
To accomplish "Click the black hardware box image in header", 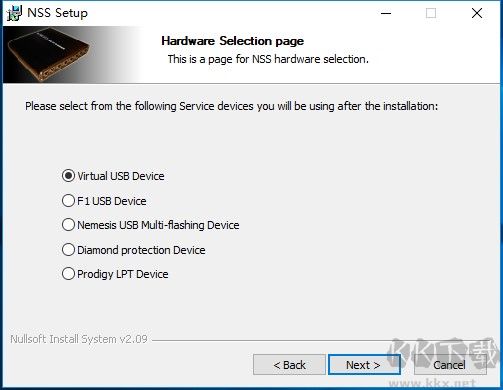I will [48, 54].
